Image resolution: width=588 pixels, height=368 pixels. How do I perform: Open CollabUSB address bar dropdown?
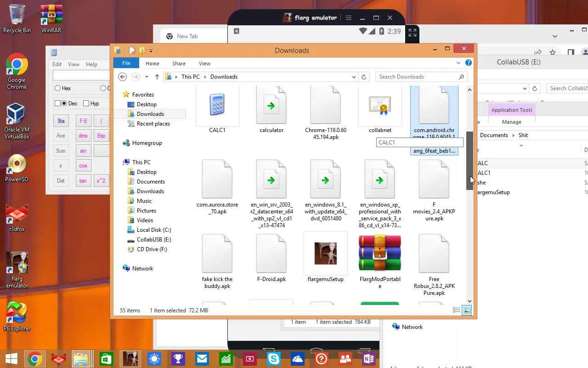[x=525, y=88]
